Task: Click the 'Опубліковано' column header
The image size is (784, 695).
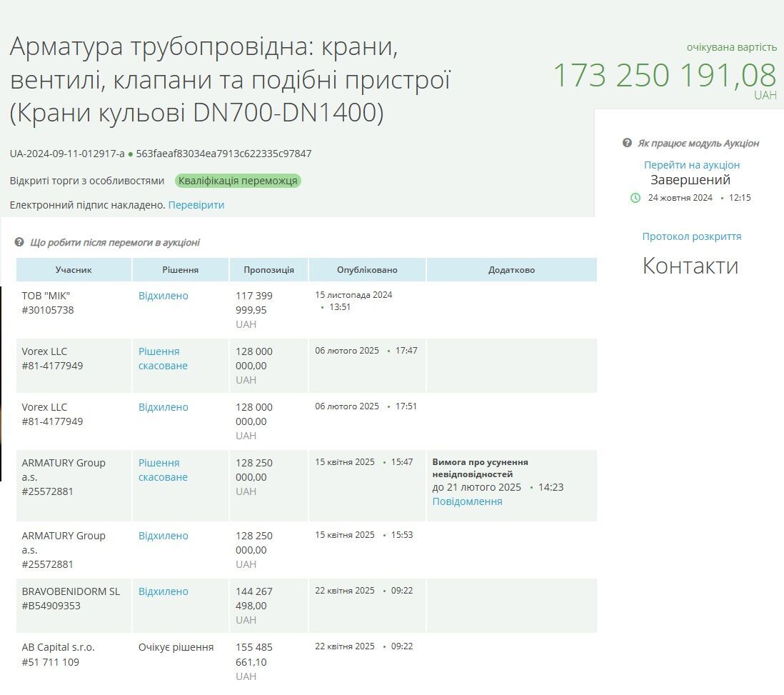Action: (x=367, y=270)
